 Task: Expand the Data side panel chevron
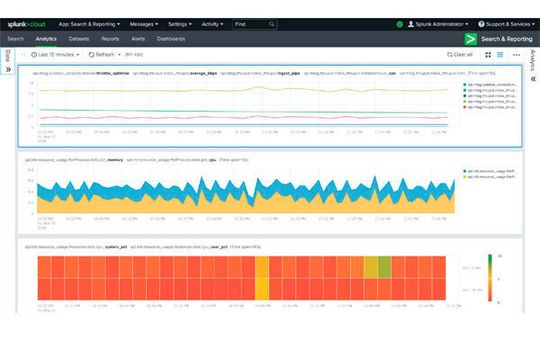point(8,70)
